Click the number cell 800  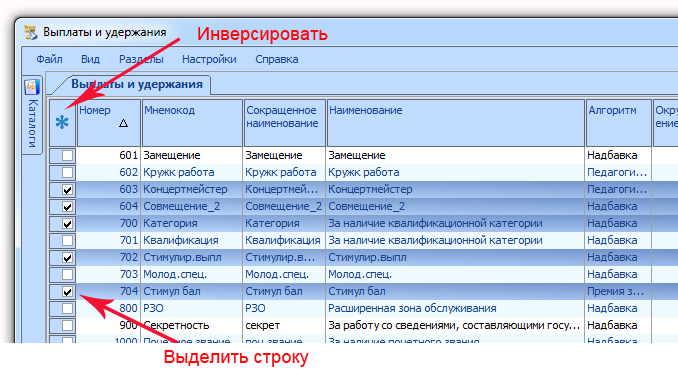coord(109,308)
